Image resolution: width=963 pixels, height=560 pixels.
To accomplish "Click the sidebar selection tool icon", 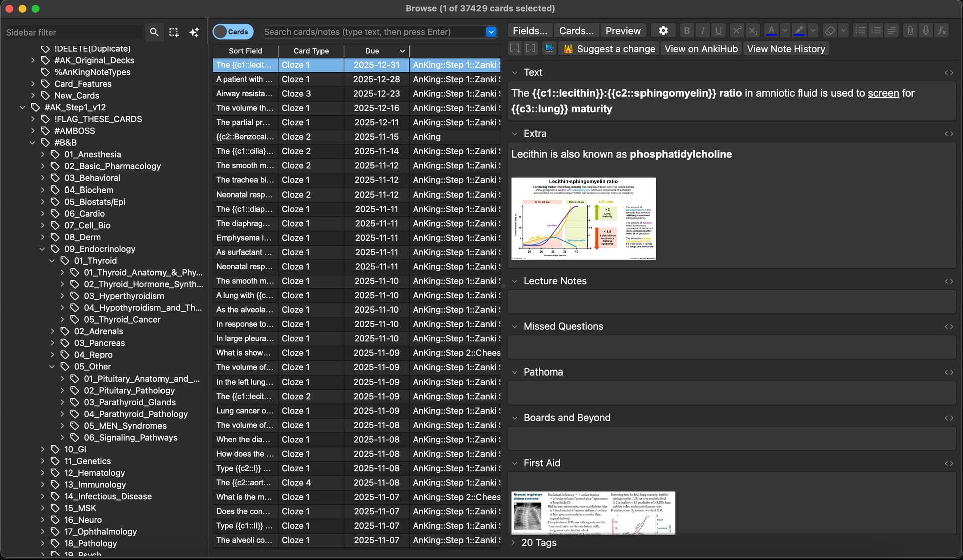I will 174,32.
